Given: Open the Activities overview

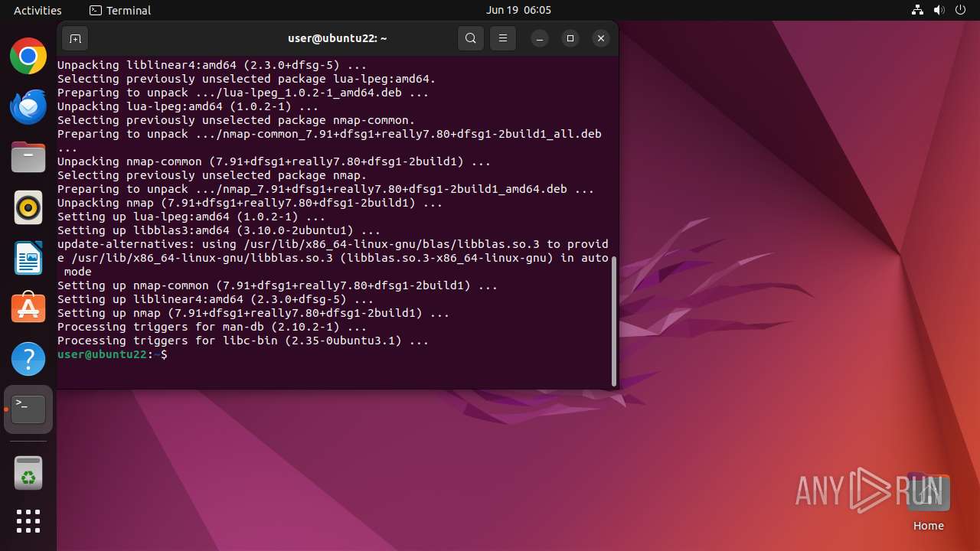Looking at the screenshot, I should coord(38,10).
